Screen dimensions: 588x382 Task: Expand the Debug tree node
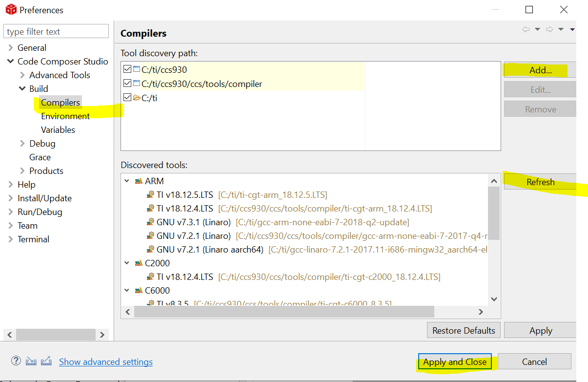pyautogui.click(x=22, y=144)
